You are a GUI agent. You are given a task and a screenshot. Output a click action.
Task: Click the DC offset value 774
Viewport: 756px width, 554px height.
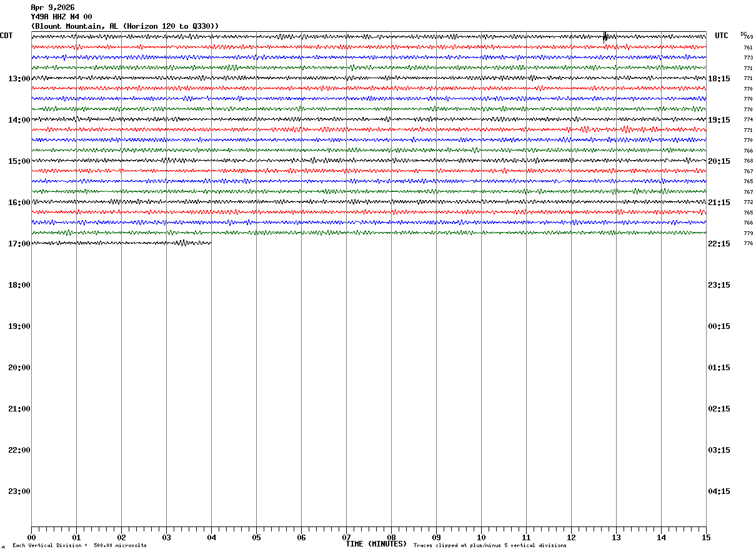(749, 119)
